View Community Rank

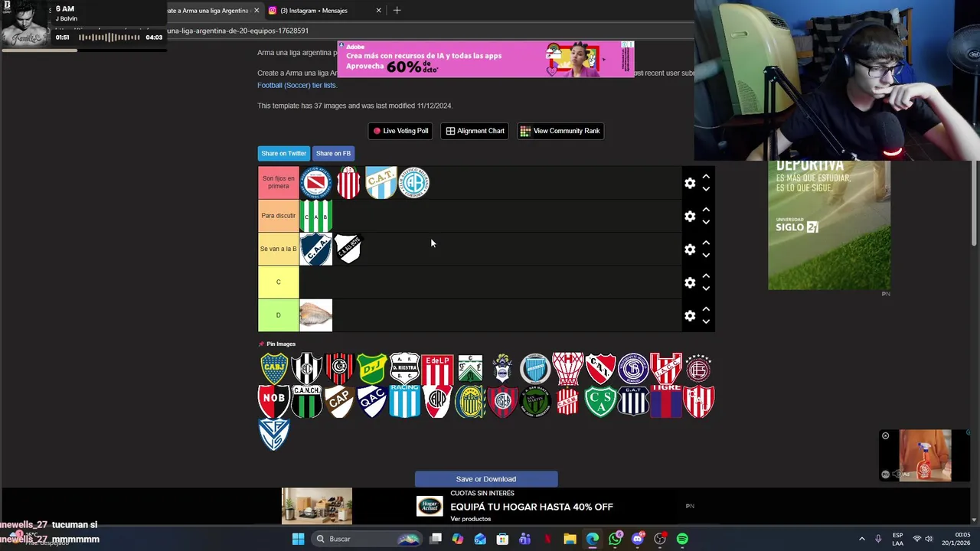click(x=560, y=131)
